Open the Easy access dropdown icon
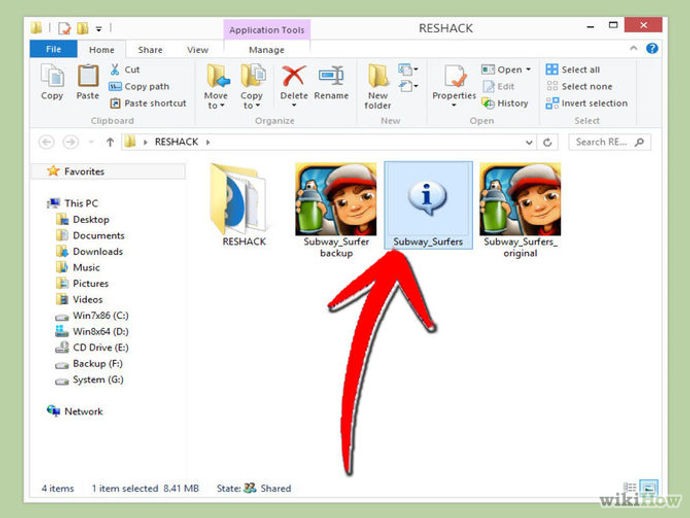 (408, 86)
